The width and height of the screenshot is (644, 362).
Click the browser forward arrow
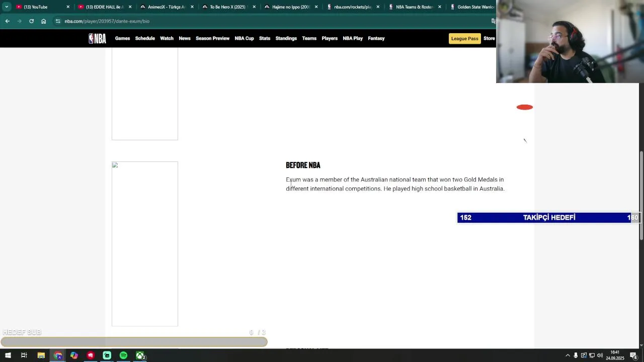pyautogui.click(x=19, y=21)
